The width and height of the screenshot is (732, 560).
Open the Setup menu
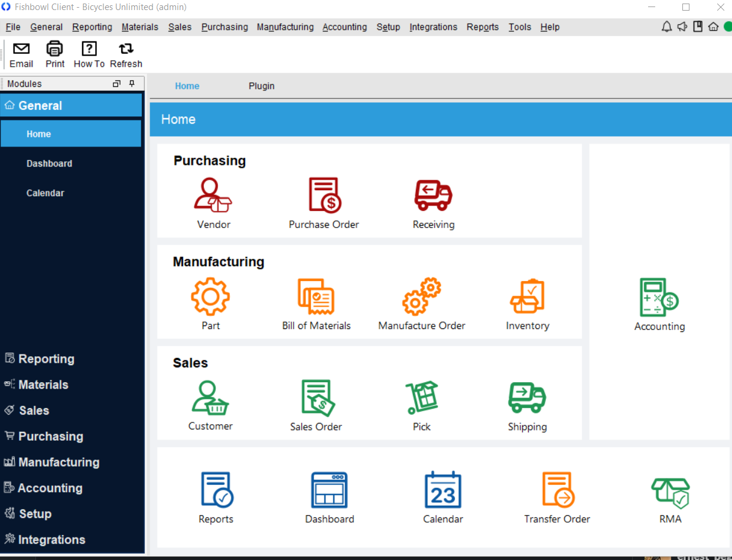[x=388, y=27]
